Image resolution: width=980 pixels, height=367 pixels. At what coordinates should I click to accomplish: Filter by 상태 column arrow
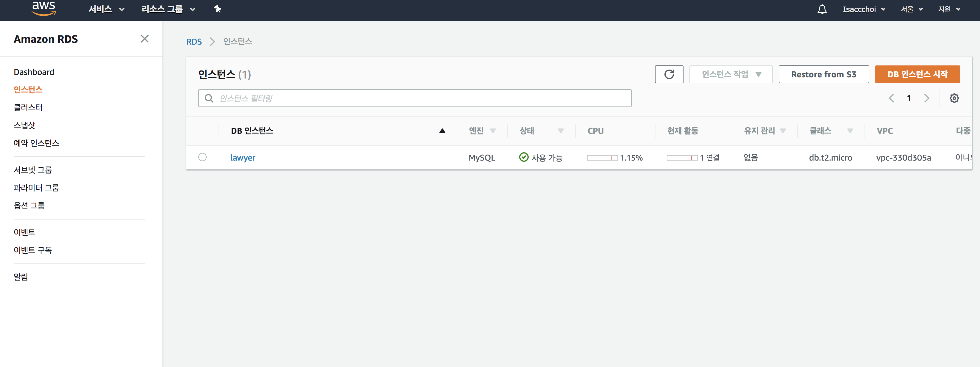click(x=561, y=131)
